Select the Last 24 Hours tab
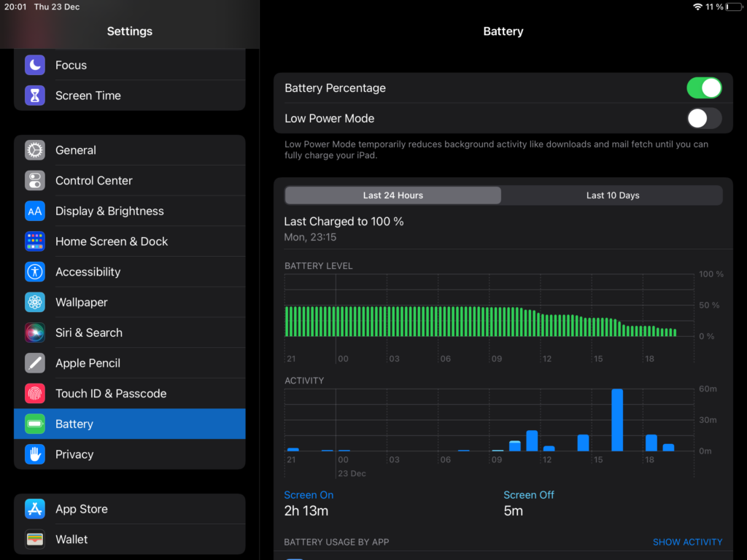 click(x=392, y=195)
